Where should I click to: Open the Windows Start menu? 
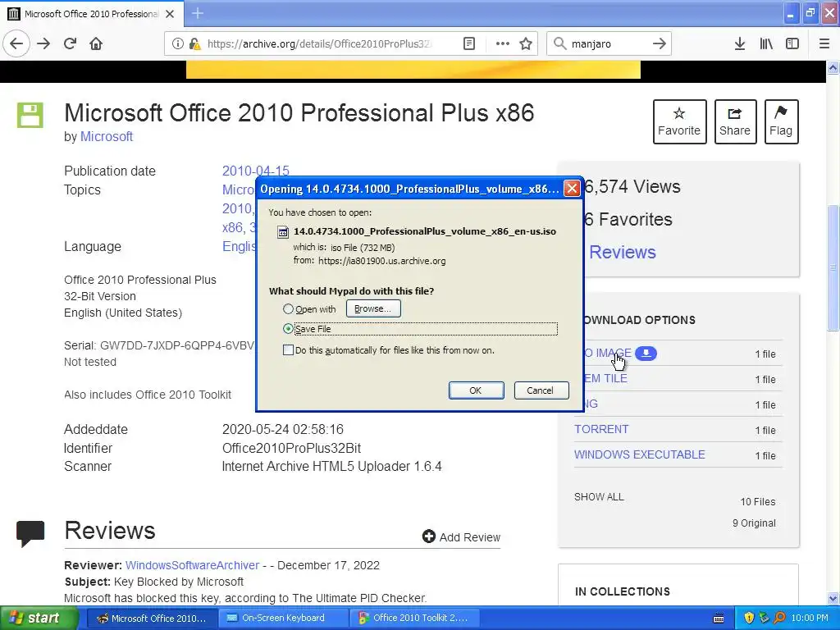click(39, 619)
